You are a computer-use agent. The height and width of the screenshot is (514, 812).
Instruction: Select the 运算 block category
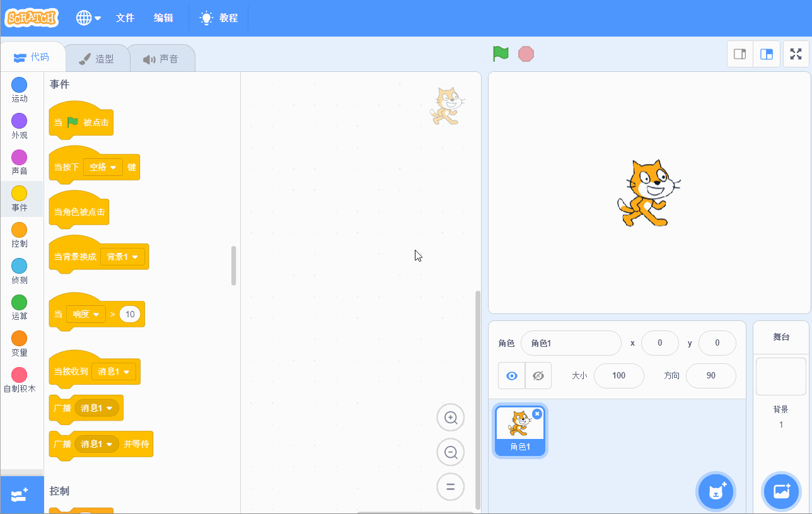(x=20, y=307)
